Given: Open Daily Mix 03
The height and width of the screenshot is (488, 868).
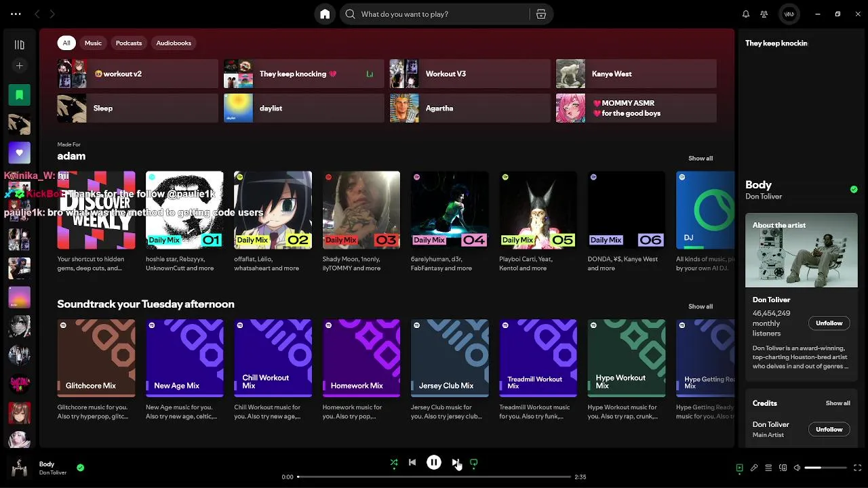Looking at the screenshot, I should click(x=361, y=210).
